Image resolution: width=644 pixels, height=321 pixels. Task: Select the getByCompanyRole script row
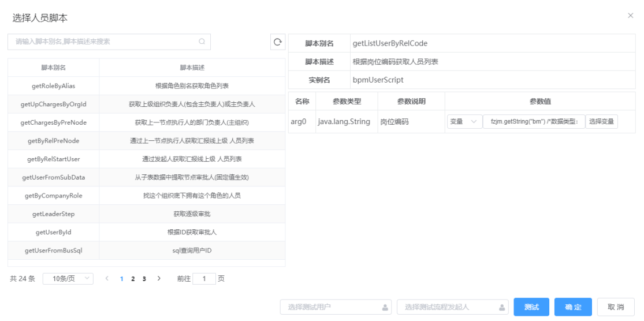click(x=147, y=195)
